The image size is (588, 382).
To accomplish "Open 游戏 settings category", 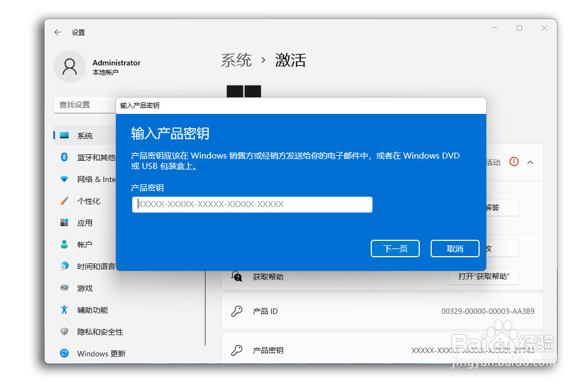I will pyautogui.click(x=85, y=288).
